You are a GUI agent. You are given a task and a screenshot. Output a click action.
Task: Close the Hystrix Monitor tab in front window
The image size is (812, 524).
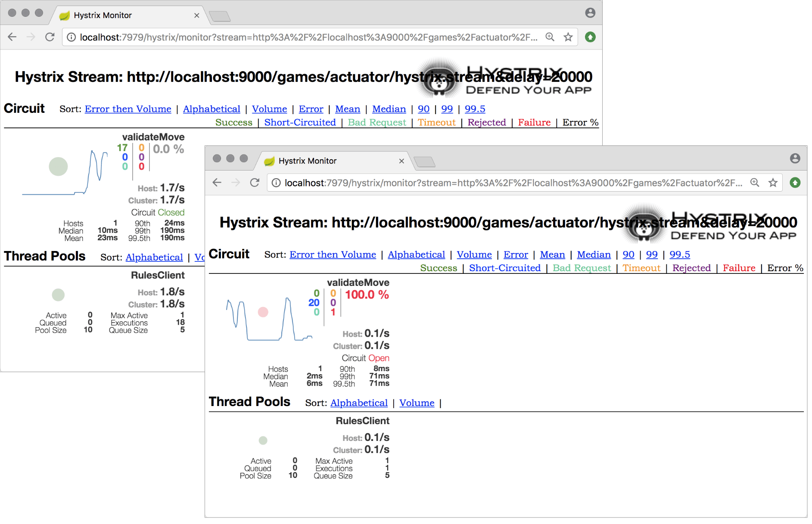point(401,161)
